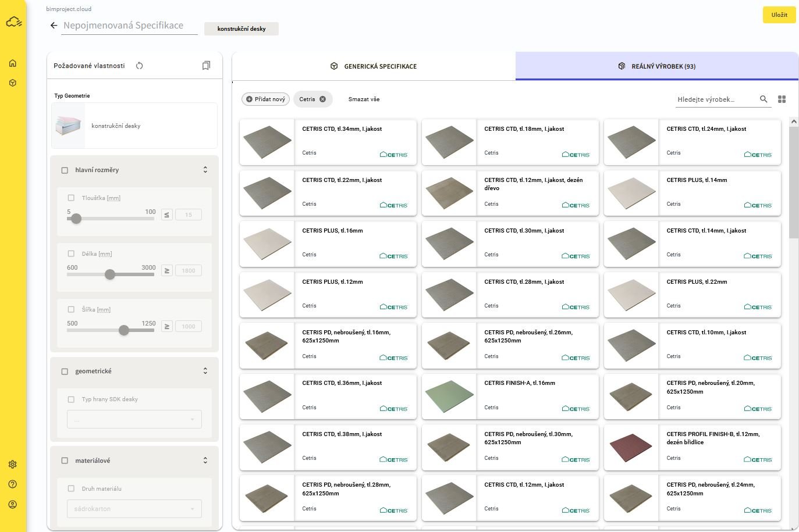Image resolution: width=799 pixels, height=532 pixels.
Task: Select CETRIS PLUS, tl.22mm title
Action: (697, 282)
